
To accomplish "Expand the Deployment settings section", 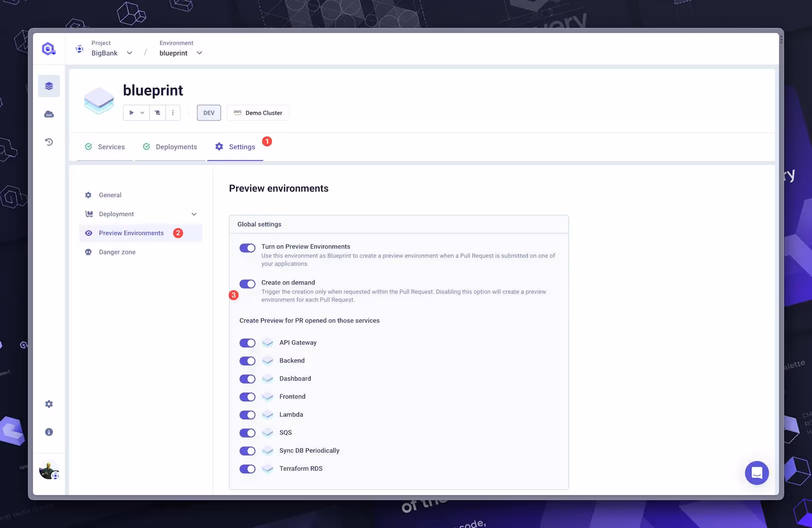I will 194,214.
